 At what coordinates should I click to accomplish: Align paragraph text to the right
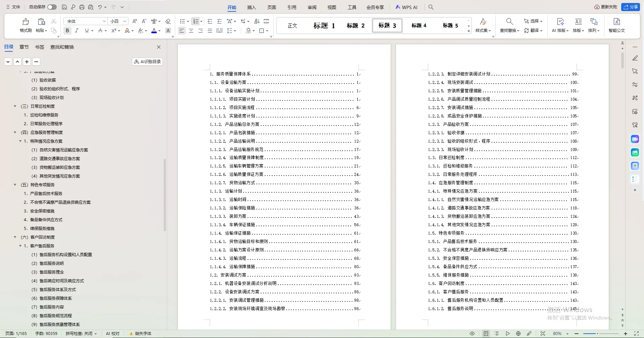(x=200, y=31)
